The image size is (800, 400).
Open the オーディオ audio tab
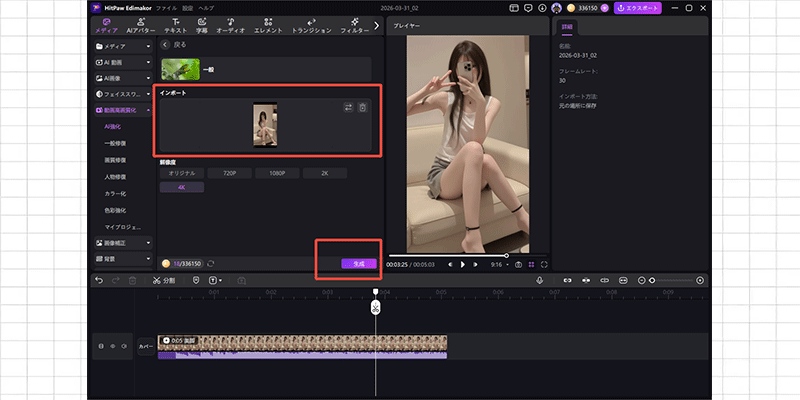click(231, 26)
